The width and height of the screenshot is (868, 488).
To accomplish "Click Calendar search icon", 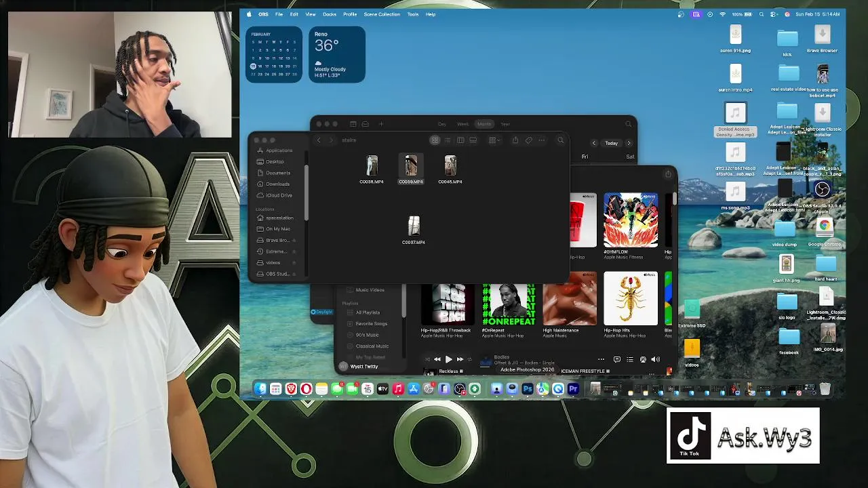I will pos(628,124).
